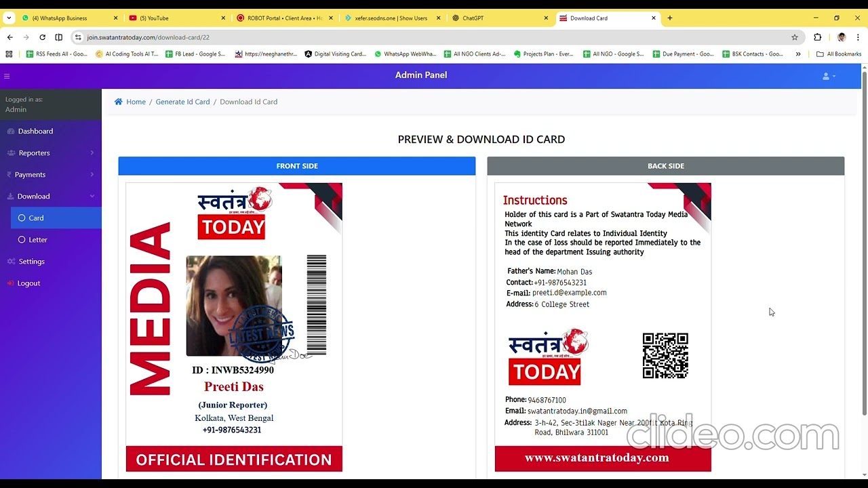Click the FRONT SIDE header bar
The height and width of the screenshot is (488, 868).
pyautogui.click(x=297, y=166)
